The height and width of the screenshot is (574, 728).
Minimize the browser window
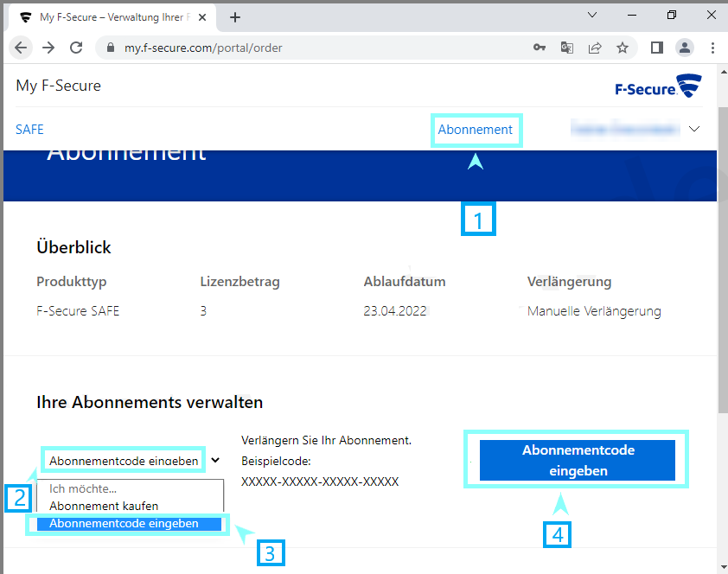632,16
